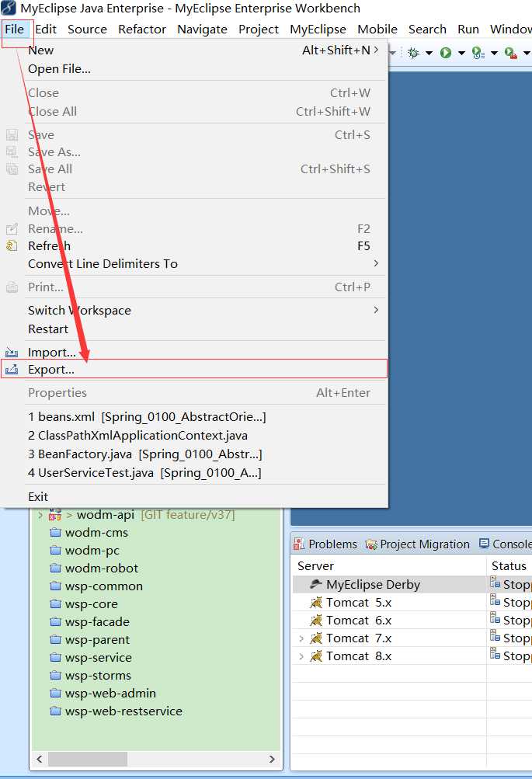Click the Server column header
Image resolution: width=532 pixels, height=779 pixels.
pos(389,566)
